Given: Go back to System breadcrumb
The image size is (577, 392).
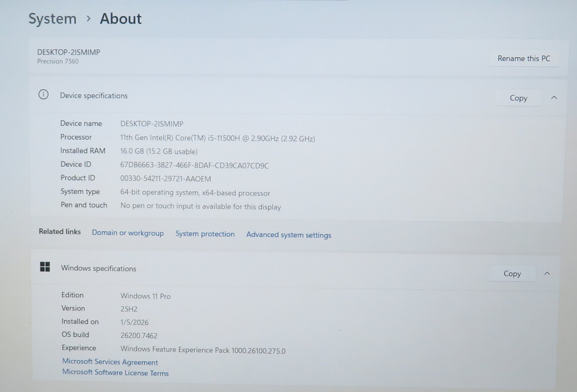Looking at the screenshot, I should point(52,19).
